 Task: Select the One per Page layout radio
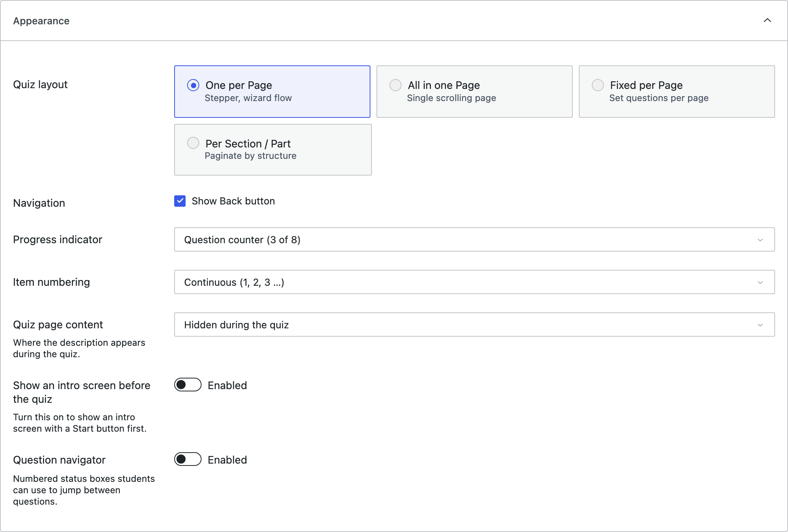click(193, 85)
